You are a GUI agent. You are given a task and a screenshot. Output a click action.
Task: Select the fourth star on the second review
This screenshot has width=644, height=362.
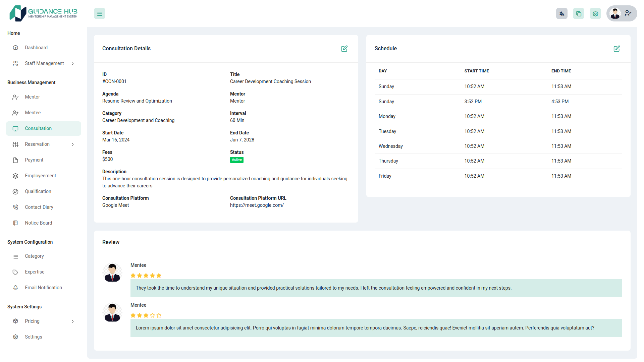[x=153, y=315]
